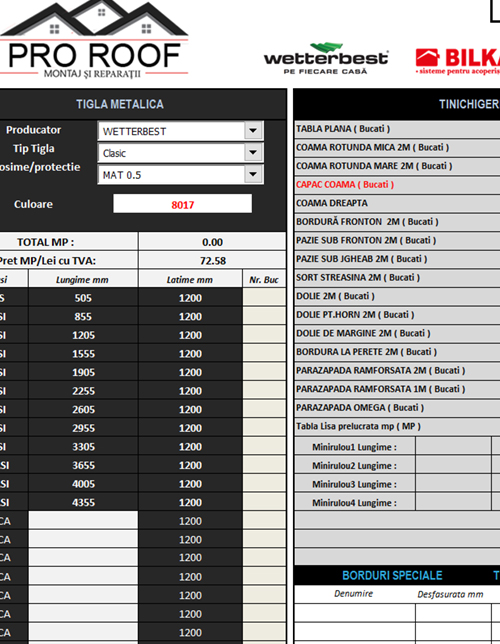
Task: Select the Pret MP value 72.58
Action: tap(212, 260)
